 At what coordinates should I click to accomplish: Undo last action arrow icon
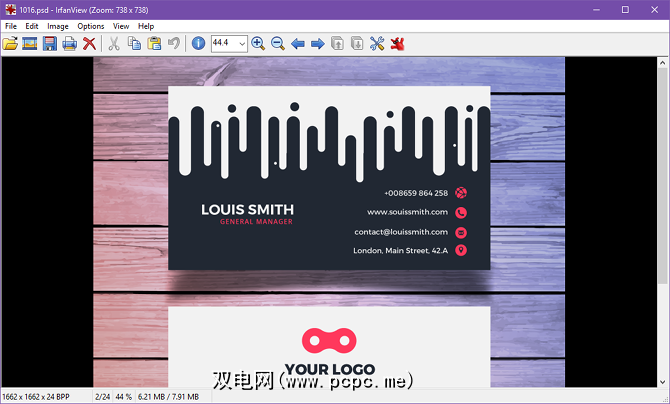tap(174, 43)
